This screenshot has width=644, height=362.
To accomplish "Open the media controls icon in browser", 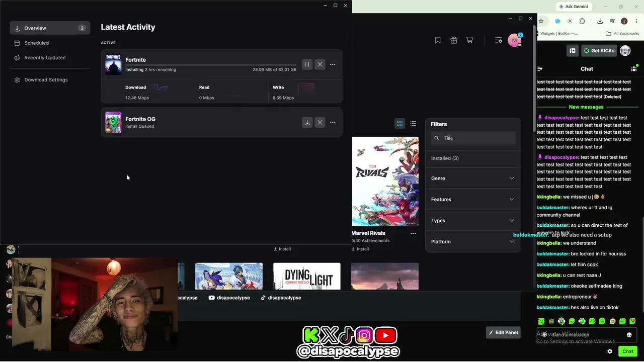I will tap(612, 21).
